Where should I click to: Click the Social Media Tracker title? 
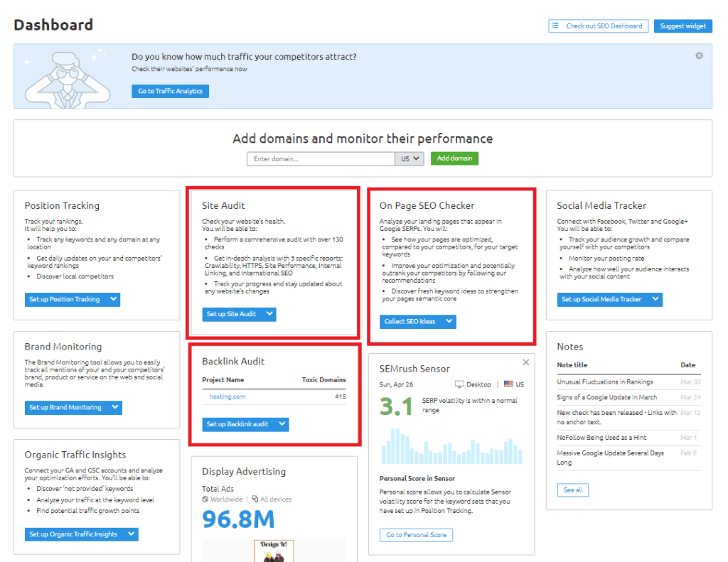point(601,205)
